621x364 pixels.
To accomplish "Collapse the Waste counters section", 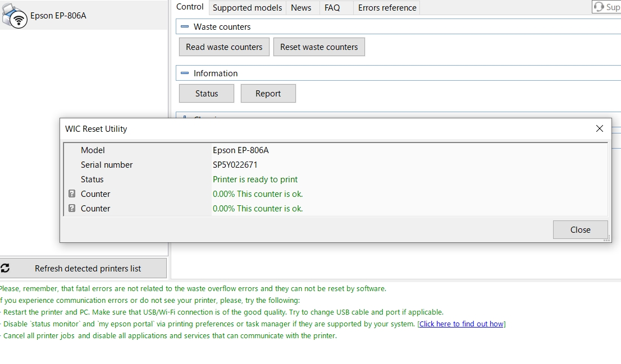I will 185,26.
